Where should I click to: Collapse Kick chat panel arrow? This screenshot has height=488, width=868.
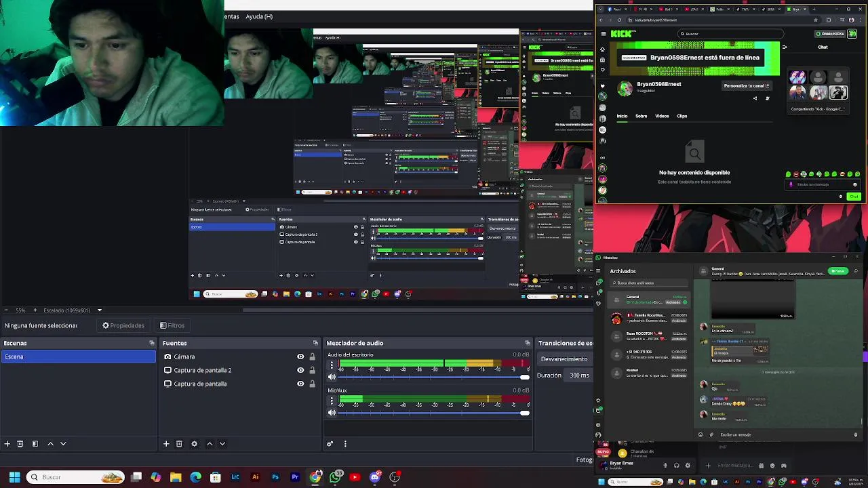tap(785, 47)
